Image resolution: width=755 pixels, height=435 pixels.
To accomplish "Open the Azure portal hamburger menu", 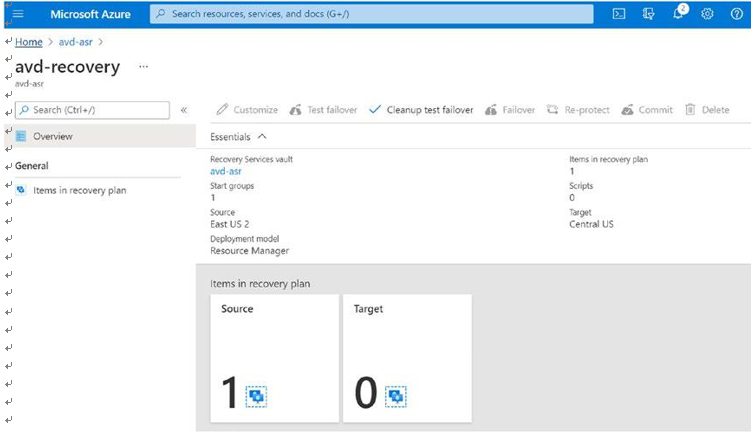I will [18, 14].
